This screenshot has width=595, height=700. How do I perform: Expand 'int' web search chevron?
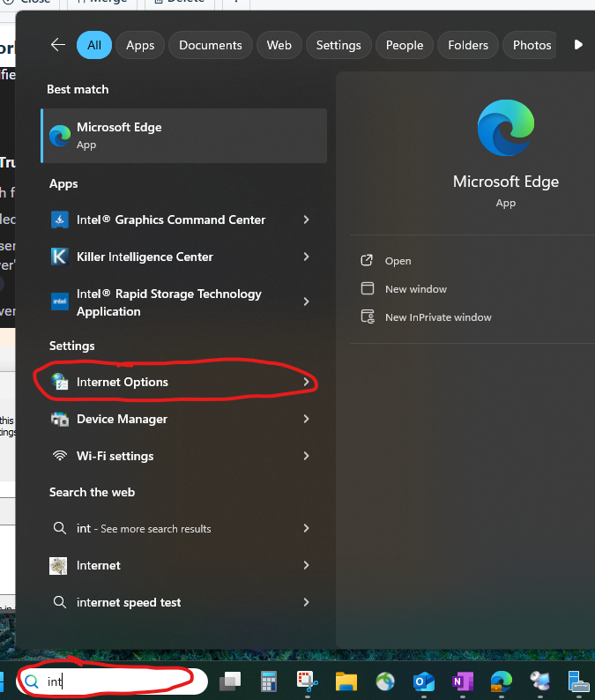coord(306,529)
